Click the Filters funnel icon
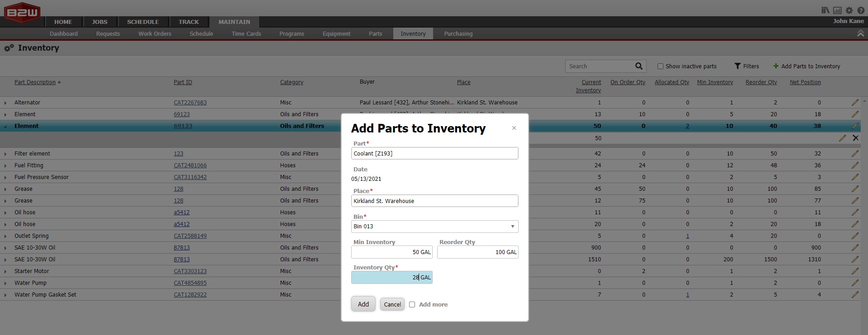Image resolution: width=868 pixels, height=335 pixels. point(737,66)
